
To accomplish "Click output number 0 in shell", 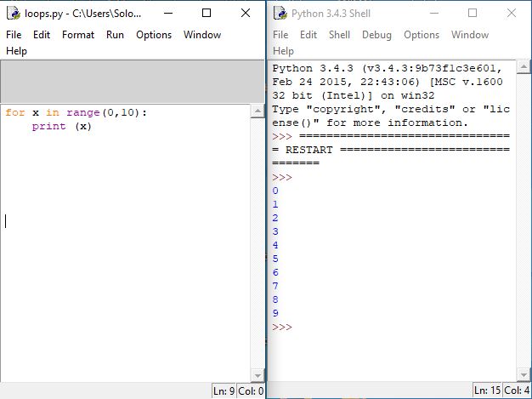I will point(275,191).
